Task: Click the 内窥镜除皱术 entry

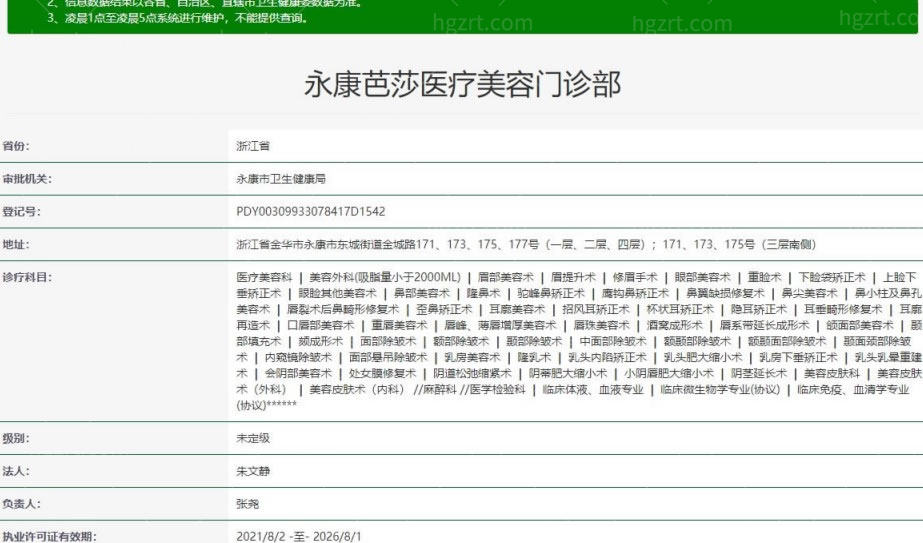Action: coord(298,357)
